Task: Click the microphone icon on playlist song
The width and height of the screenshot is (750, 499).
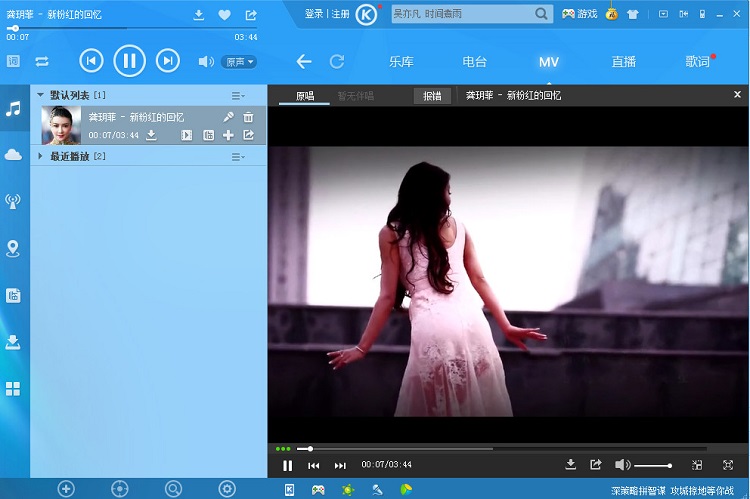Action: coord(228,117)
